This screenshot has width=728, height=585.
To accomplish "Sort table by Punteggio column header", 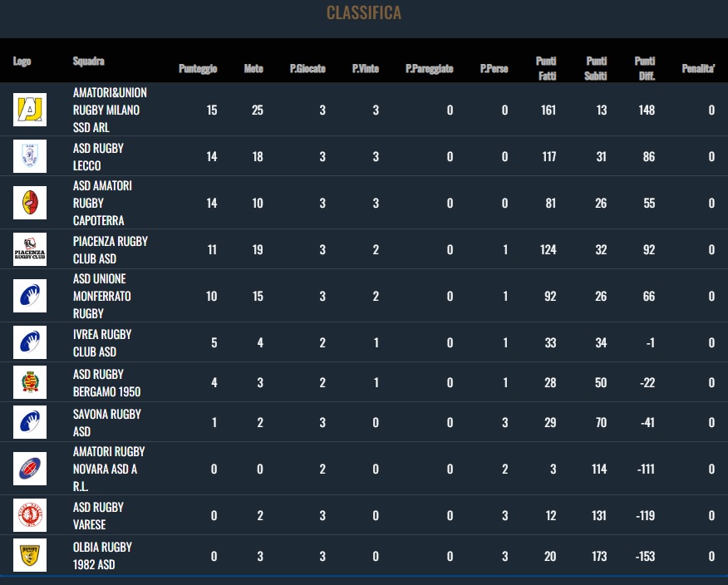I will (x=198, y=68).
